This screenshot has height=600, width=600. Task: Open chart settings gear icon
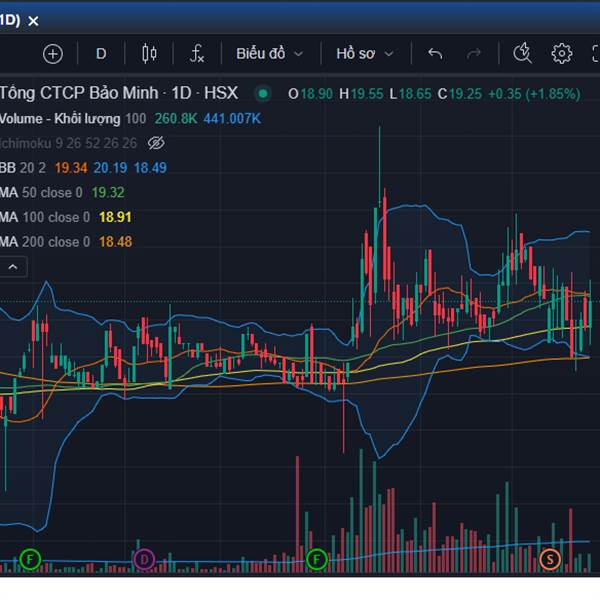[x=562, y=54]
